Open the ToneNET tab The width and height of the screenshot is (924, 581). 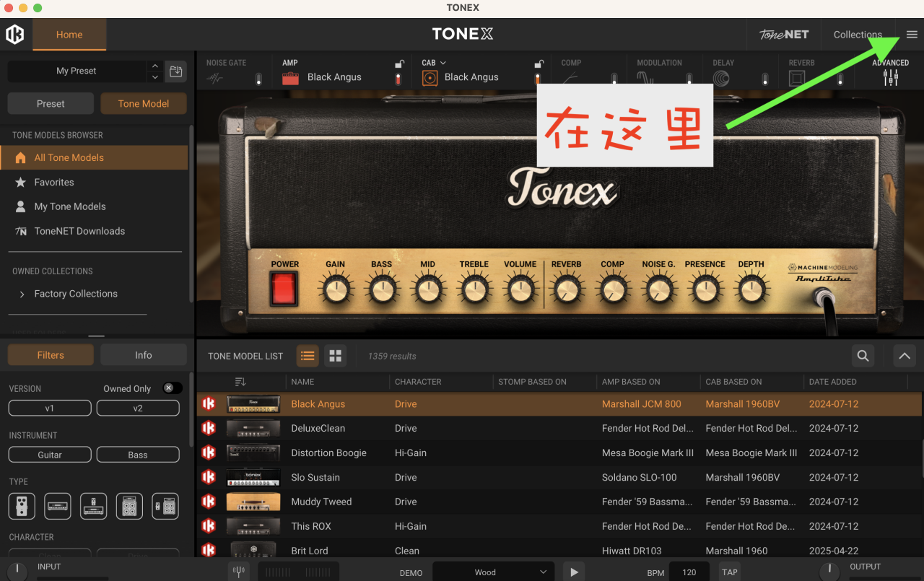[x=784, y=35]
